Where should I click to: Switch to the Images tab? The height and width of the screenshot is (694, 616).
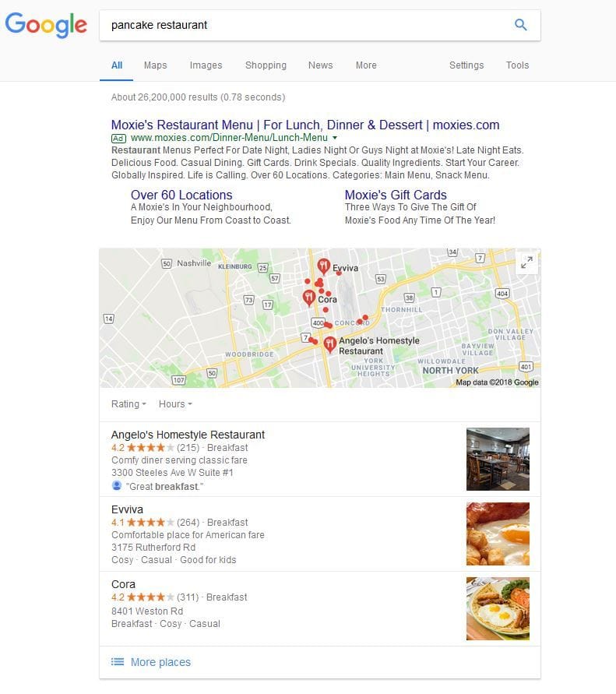pos(206,65)
